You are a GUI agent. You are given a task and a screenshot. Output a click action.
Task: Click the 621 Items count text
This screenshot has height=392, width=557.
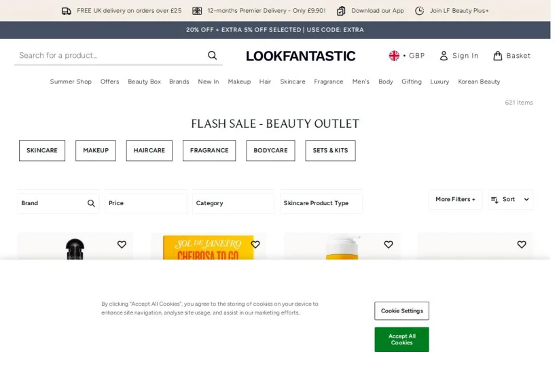(x=519, y=103)
